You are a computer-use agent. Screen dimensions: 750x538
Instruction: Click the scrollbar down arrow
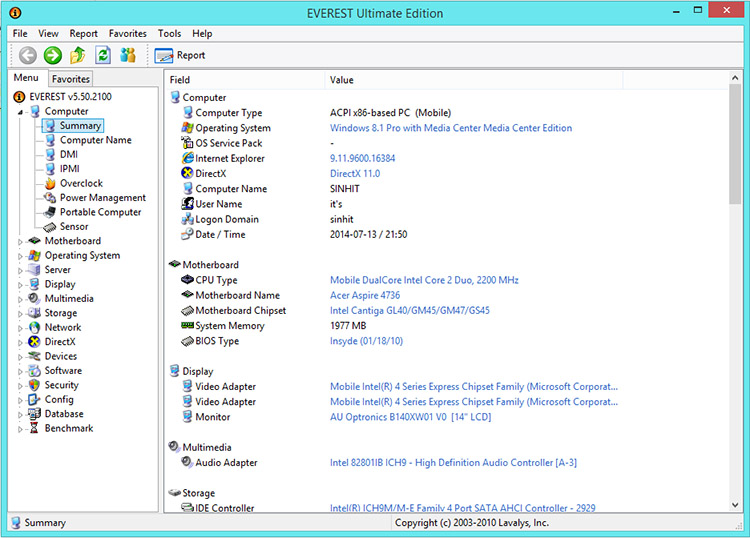[x=735, y=505]
